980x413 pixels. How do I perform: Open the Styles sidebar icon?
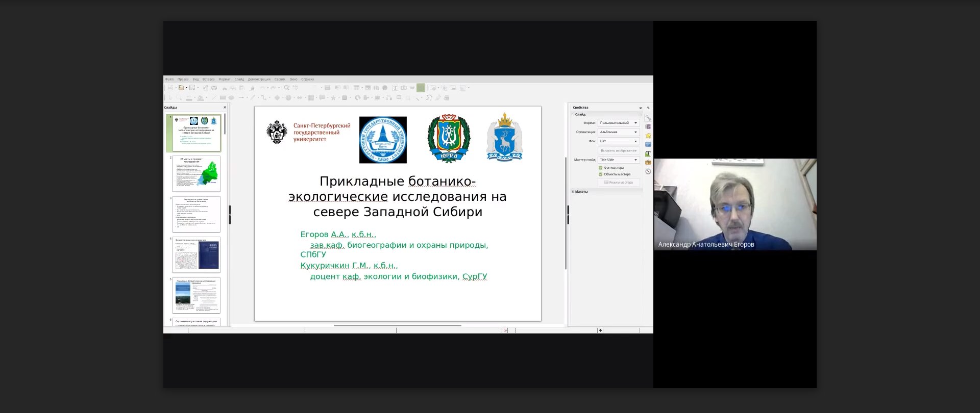click(648, 153)
